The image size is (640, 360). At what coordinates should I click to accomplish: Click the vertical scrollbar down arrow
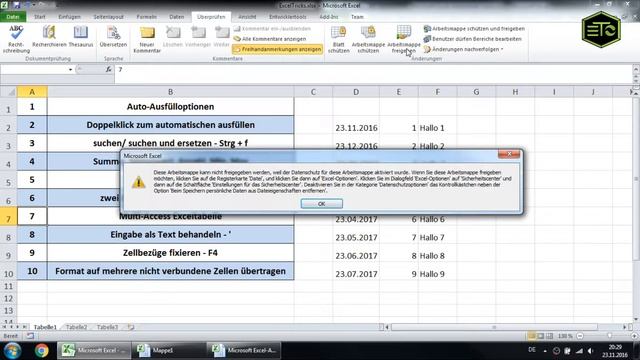pyautogui.click(x=636, y=319)
